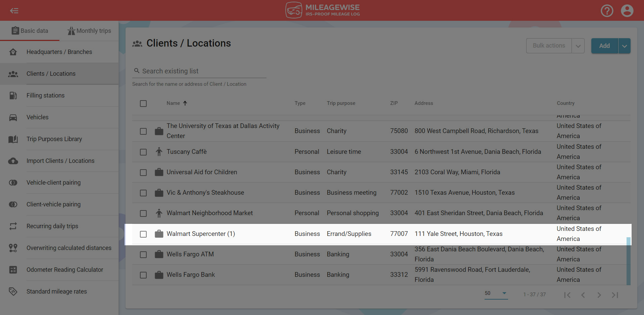Go to next page of the list
The image size is (644, 315).
tap(599, 295)
